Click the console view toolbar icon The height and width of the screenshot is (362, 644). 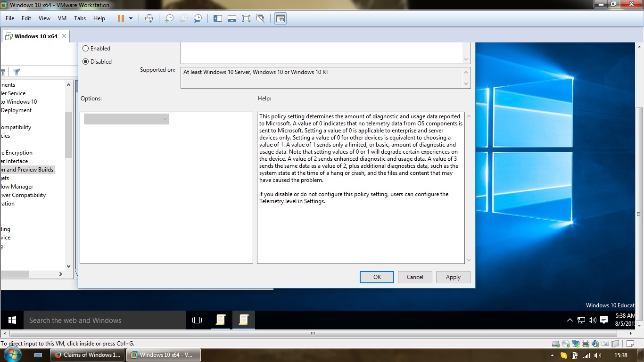pyautogui.click(x=281, y=18)
